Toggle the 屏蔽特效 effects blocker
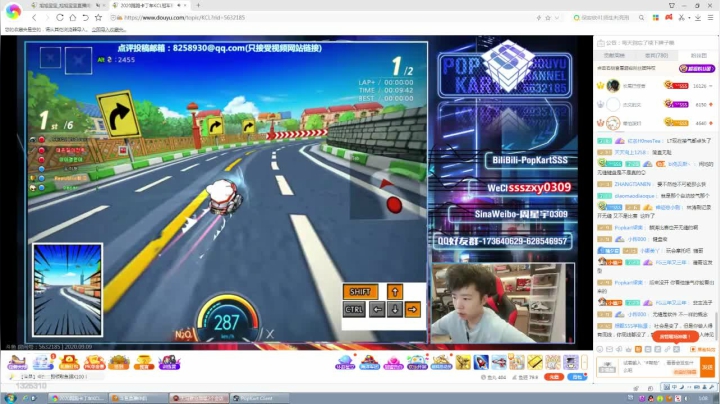 (x=703, y=349)
